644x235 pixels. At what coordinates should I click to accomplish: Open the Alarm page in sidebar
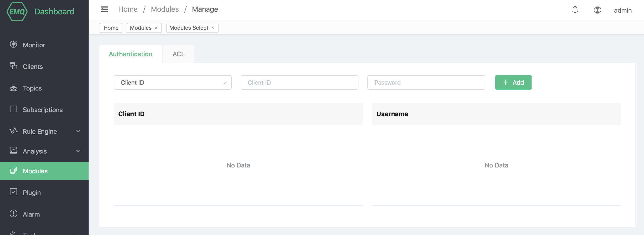tap(31, 214)
